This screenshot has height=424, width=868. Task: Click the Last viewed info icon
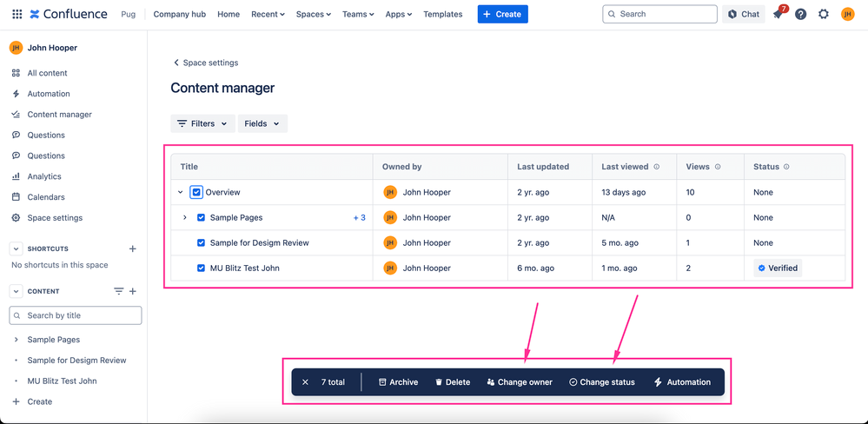657,167
